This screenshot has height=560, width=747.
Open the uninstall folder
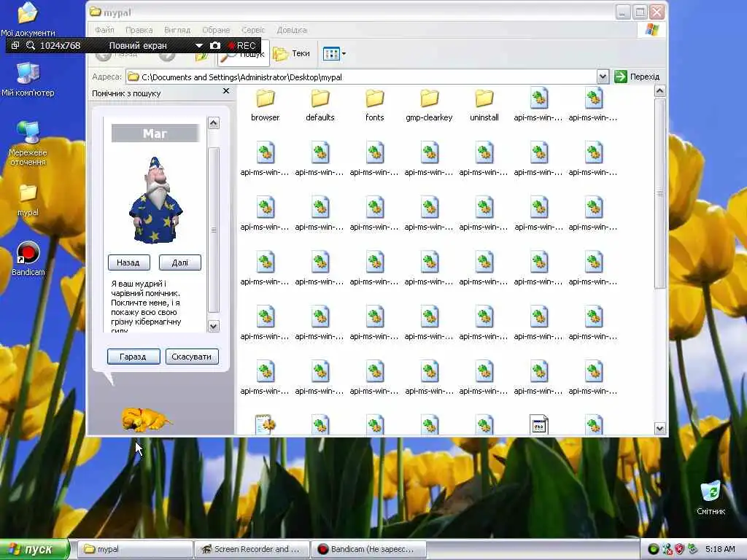[484, 105]
